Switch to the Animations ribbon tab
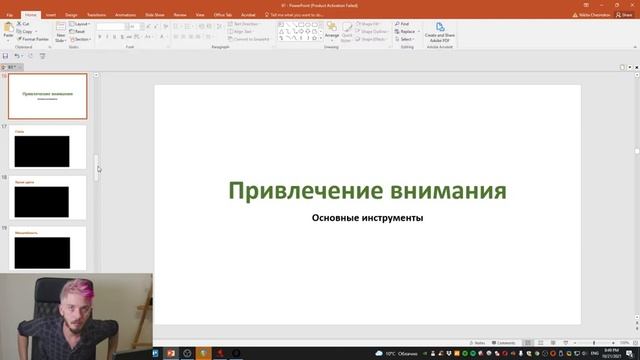 (125, 15)
